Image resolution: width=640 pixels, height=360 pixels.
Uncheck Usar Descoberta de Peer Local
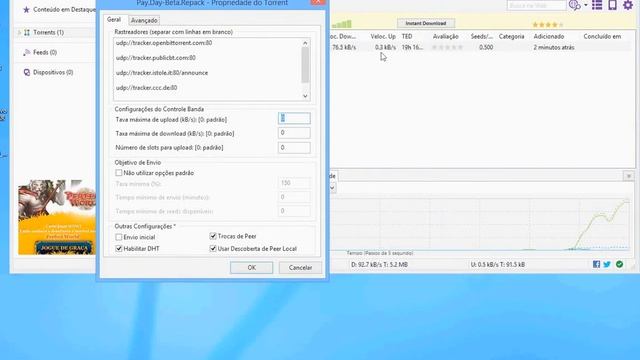[213, 249]
